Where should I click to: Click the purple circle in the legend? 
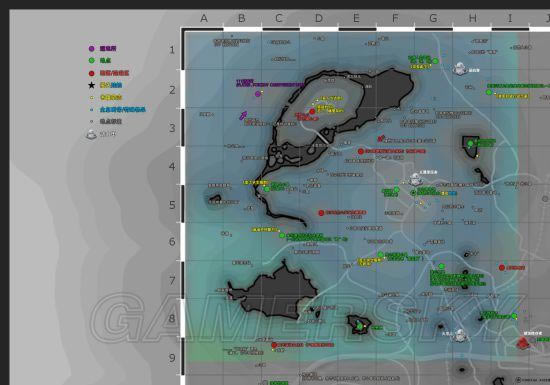tap(92, 49)
